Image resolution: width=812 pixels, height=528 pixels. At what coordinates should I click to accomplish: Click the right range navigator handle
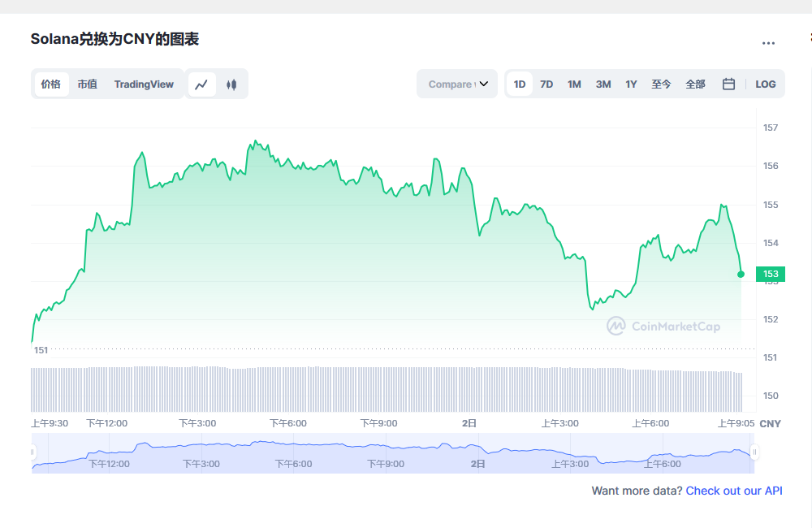coord(754,452)
